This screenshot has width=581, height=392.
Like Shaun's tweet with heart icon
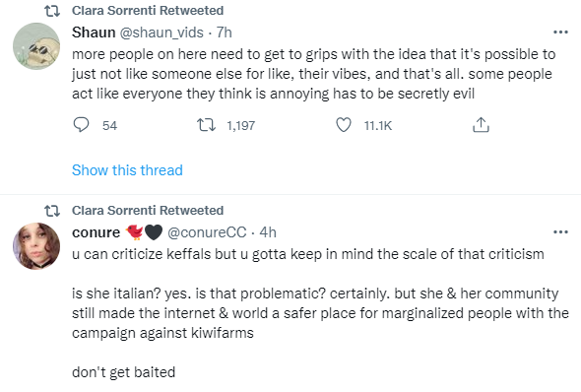point(344,125)
